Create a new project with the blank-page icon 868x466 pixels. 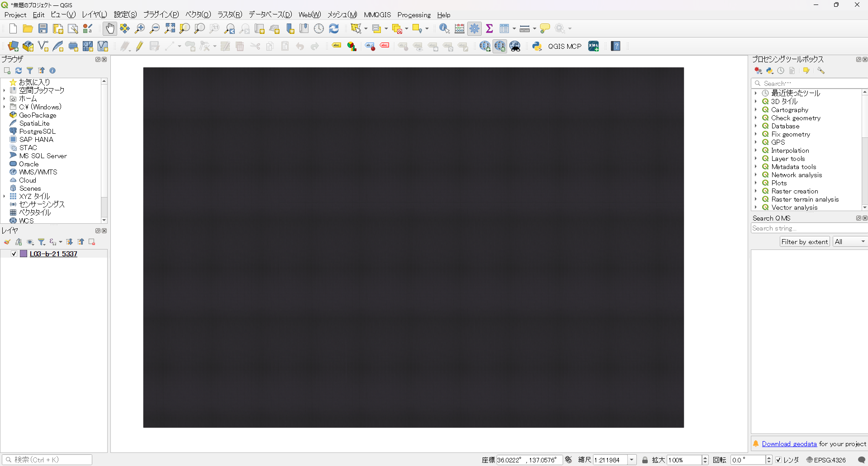(13, 28)
